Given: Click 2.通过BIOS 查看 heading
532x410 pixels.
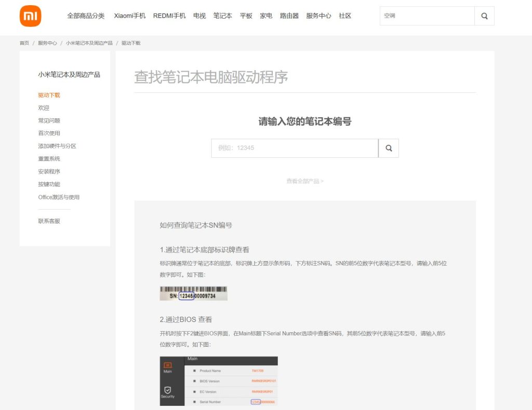Looking at the screenshot, I should tap(185, 320).
